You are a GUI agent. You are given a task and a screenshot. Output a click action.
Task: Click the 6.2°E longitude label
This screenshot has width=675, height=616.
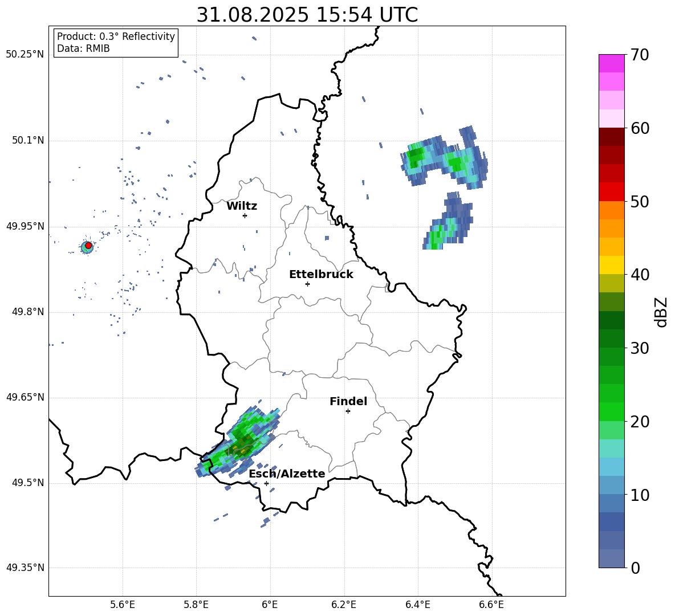[x=344, y=605]
